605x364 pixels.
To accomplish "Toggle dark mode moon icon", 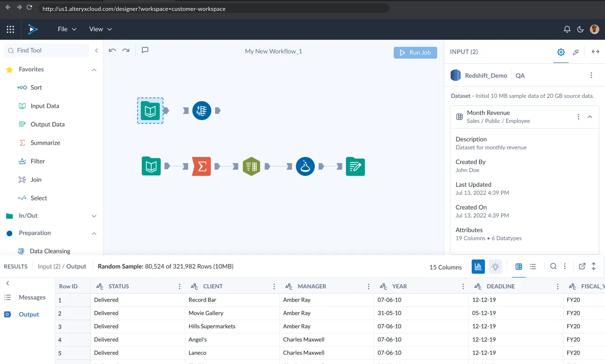I will pyautogui.click(x=580, y=29).
